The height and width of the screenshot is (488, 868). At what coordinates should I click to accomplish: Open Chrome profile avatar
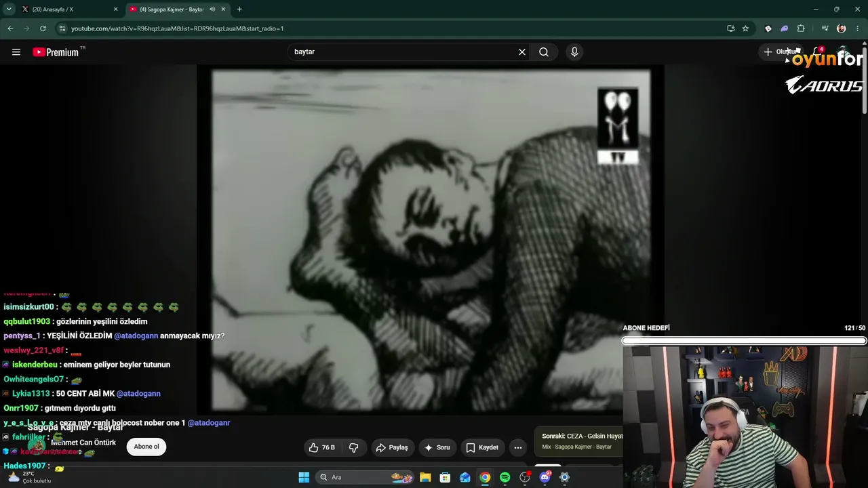pyautogui.click(x=842, y=28)
